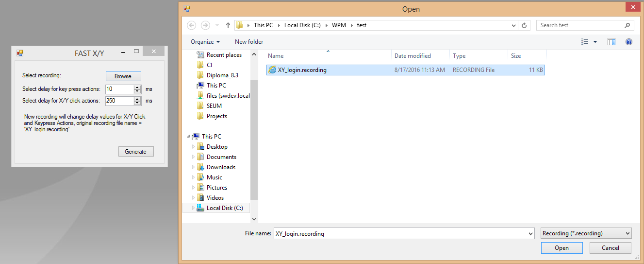Open recent locations dropdown arrow
Viewport: 644px width, 264px height.
pos(217,25)
